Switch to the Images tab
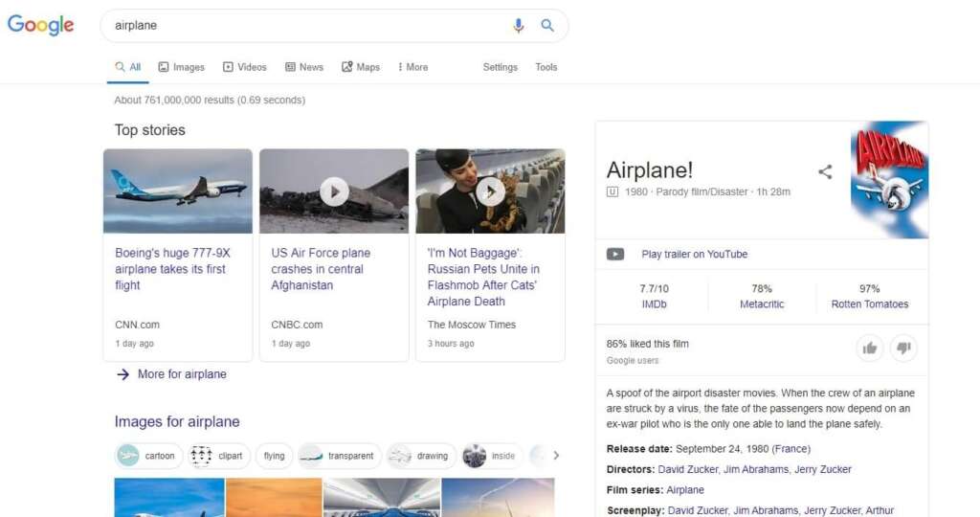Viewport: 980px width, 517px height. click(181, 67)
